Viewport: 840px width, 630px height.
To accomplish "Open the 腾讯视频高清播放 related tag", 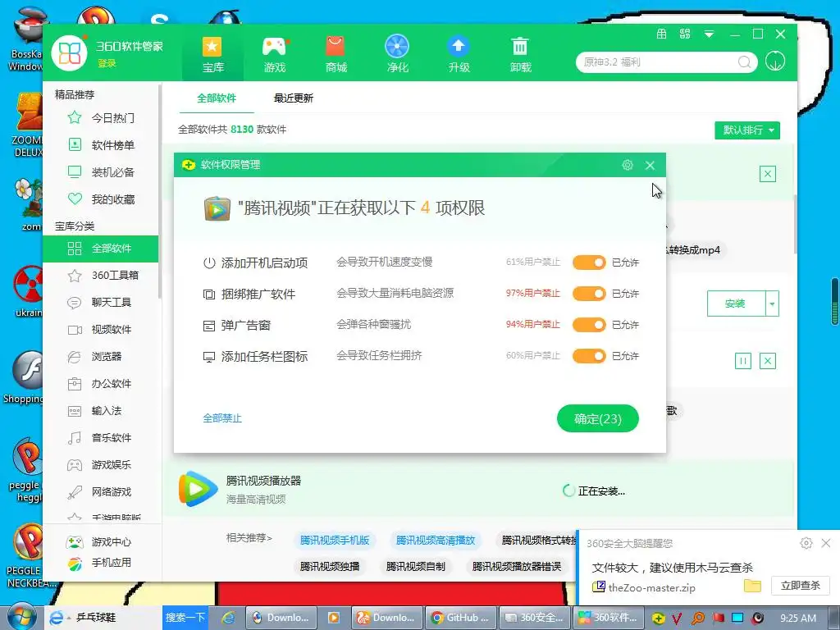I will pos(436,541).
